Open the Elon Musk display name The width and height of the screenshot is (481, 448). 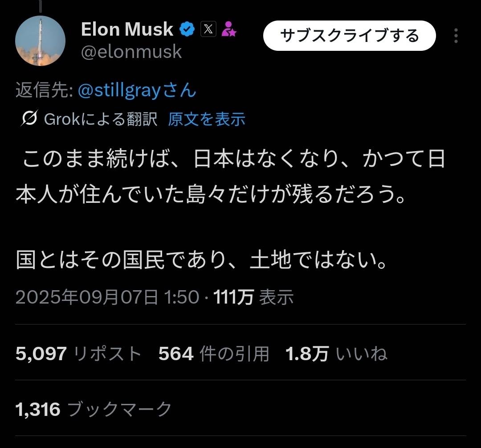(x=127, y=29)
